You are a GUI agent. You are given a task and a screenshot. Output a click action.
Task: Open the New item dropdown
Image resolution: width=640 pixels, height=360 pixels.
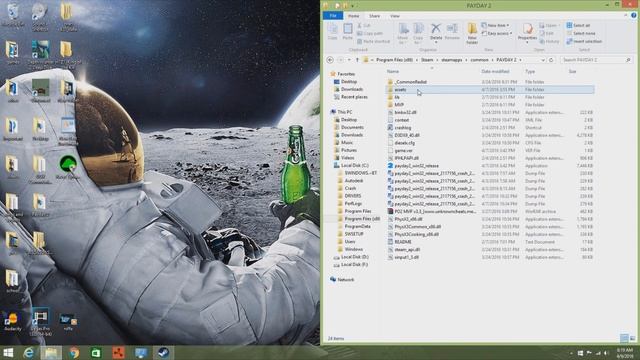point(495,25)
